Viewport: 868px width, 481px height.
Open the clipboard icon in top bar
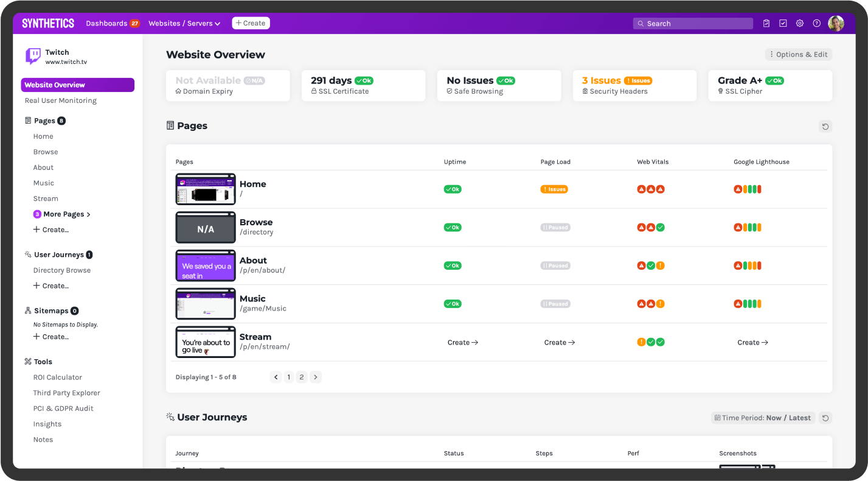pyautogui.click(x=766, y=23)
